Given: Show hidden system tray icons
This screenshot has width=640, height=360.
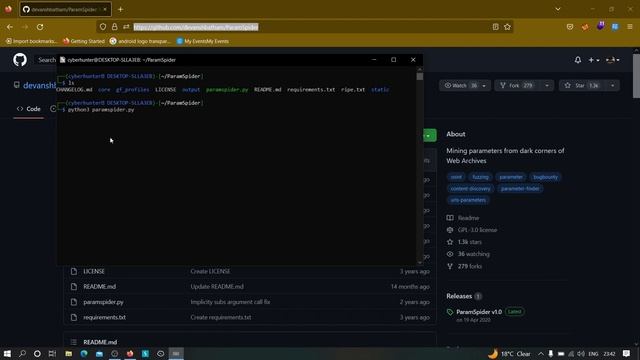Looking at the screenshot, I should point(540,353).
